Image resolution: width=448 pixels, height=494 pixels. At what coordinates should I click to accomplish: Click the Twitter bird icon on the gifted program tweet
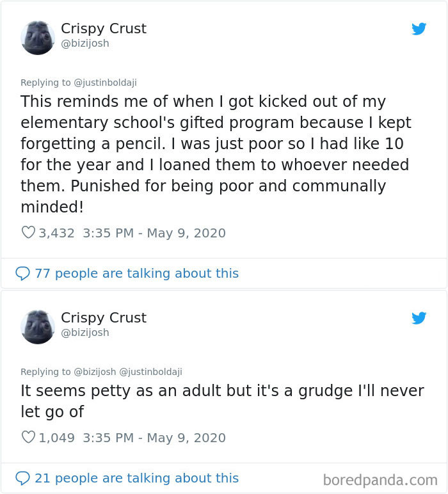click(x=419, y=29)
